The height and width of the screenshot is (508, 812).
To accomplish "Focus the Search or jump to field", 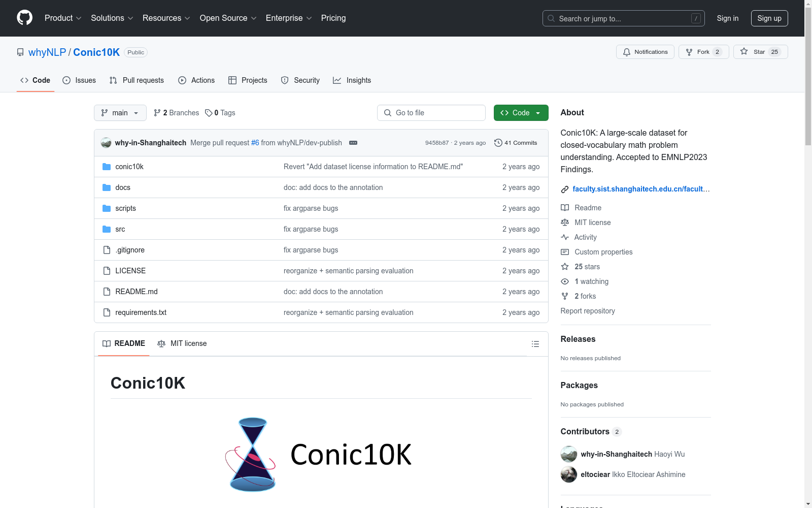I will [x=624, y=18].
